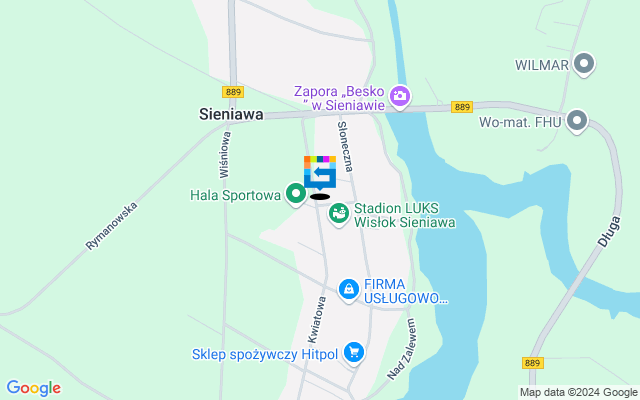
Task: Click the 889 road shield near Wiśniowa
Action: (233, 92)
